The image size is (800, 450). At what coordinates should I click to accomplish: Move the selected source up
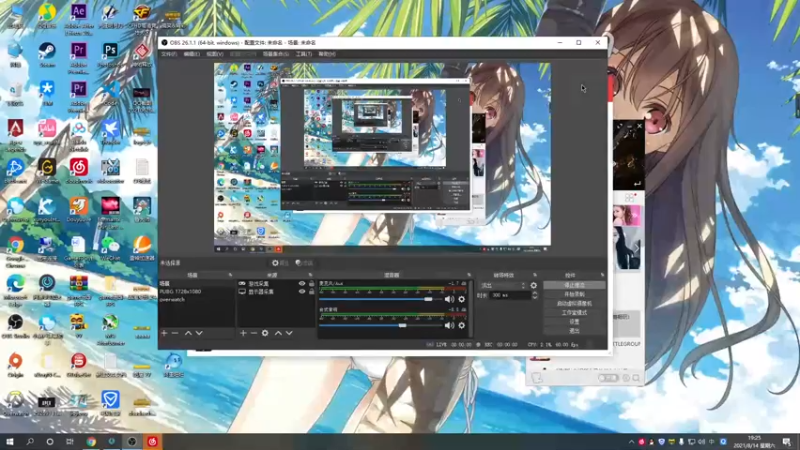[x=278, y=333]
